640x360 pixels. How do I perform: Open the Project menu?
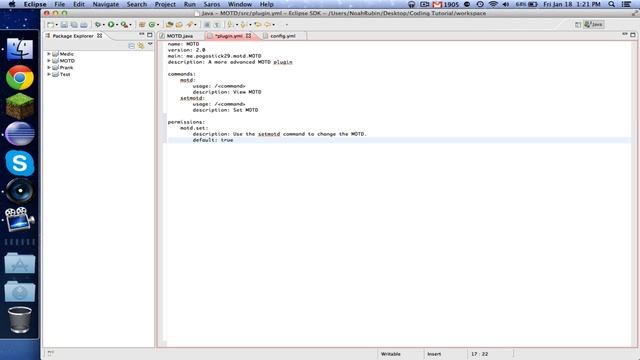click(x=165, y=4)
